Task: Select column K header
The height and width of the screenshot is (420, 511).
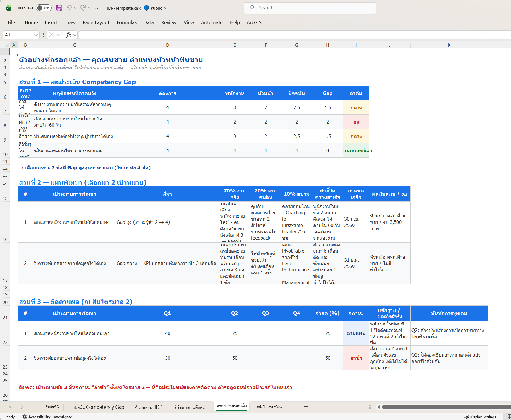Action: [x=449, y=45]
